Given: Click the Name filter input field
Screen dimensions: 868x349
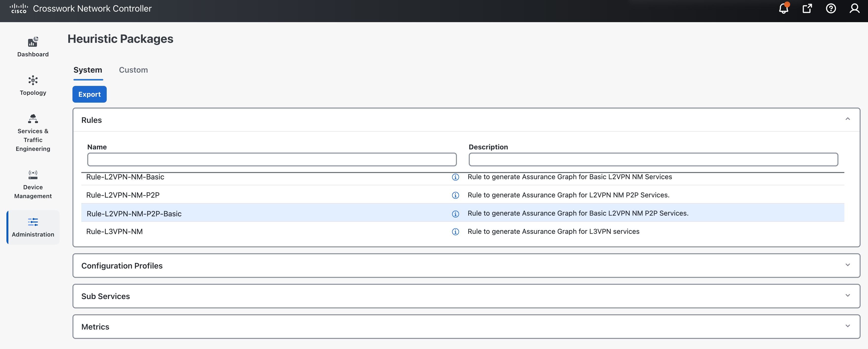Looking at the screenshot, I should tap(272, 159).
